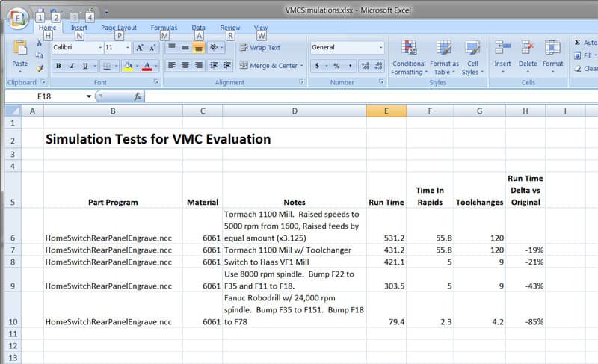Viewport: 598px width, 364px height.
Task: Open the Name Box dropdown arrow
Action: coord(88,96)
